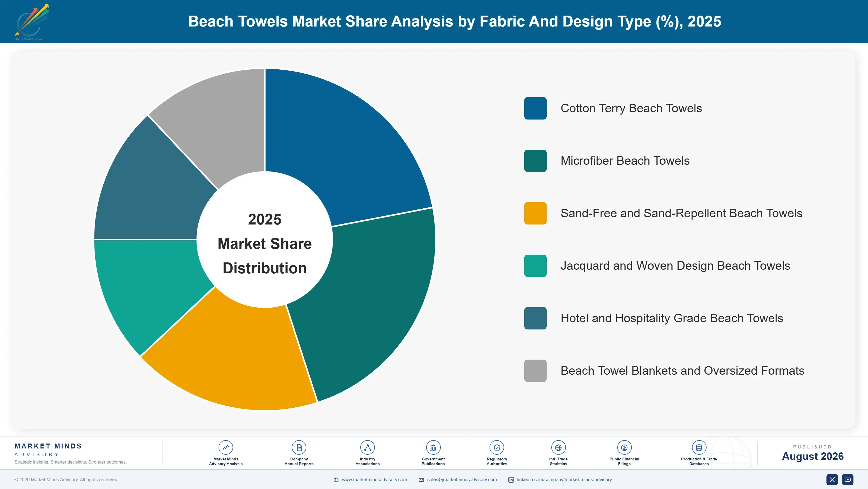868x489 pixels.
Task: Open the linkedin.com/company/market-minds-advisory link
Action: [x=564, y=480]
